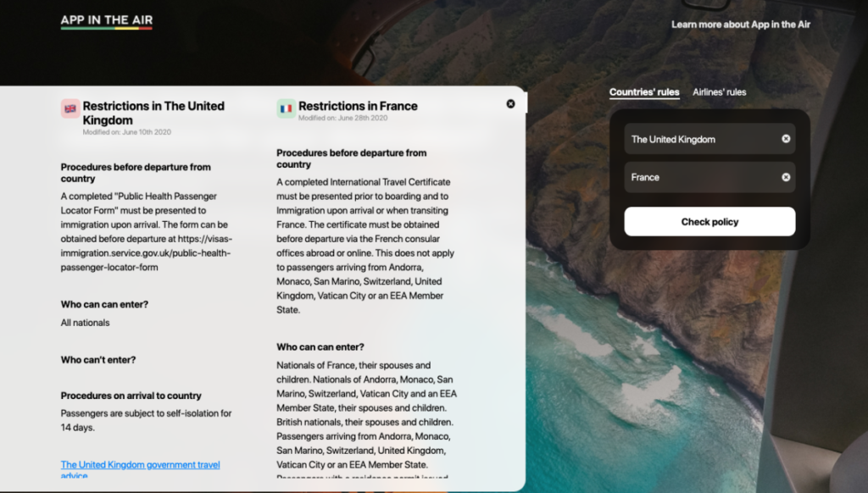Click Modified on: June 28th 2020 text

(x=342, y=118)
